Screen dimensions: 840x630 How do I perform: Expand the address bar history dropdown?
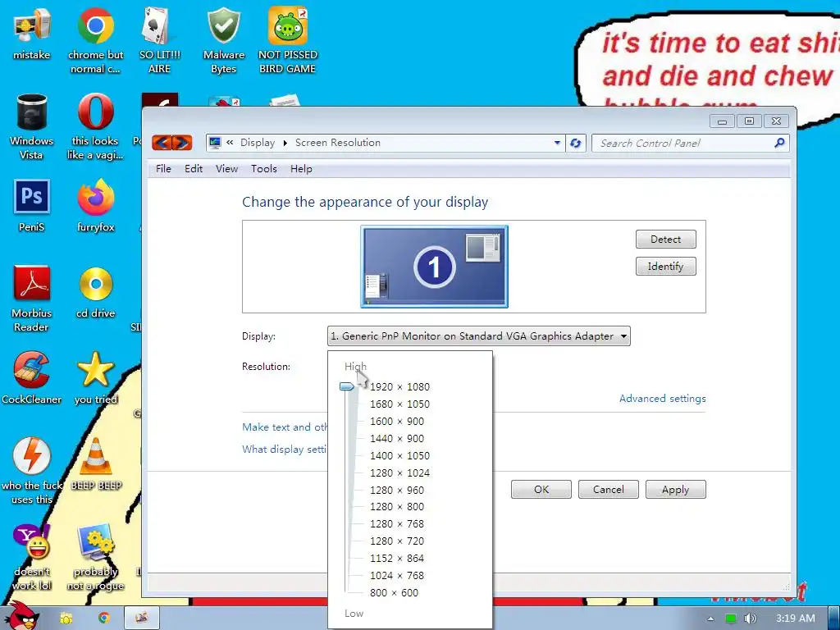[557, 143]
